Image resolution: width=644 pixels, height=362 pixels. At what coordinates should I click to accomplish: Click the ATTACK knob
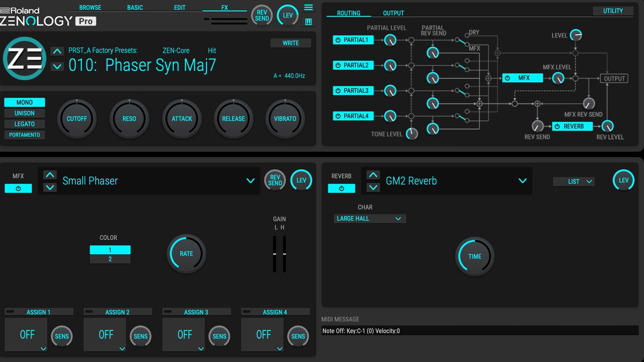(182, 119)
